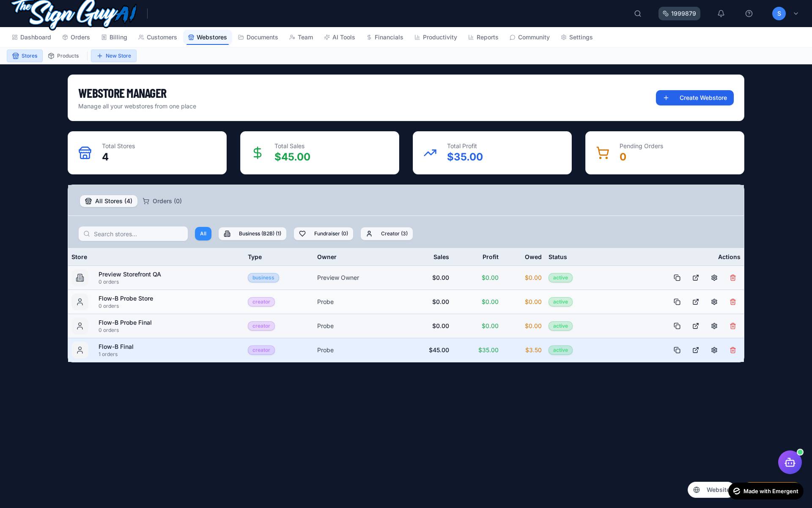812x508 pixels.
Task: Copy link for Flow-B Probe Store
Action: (677, 302)
